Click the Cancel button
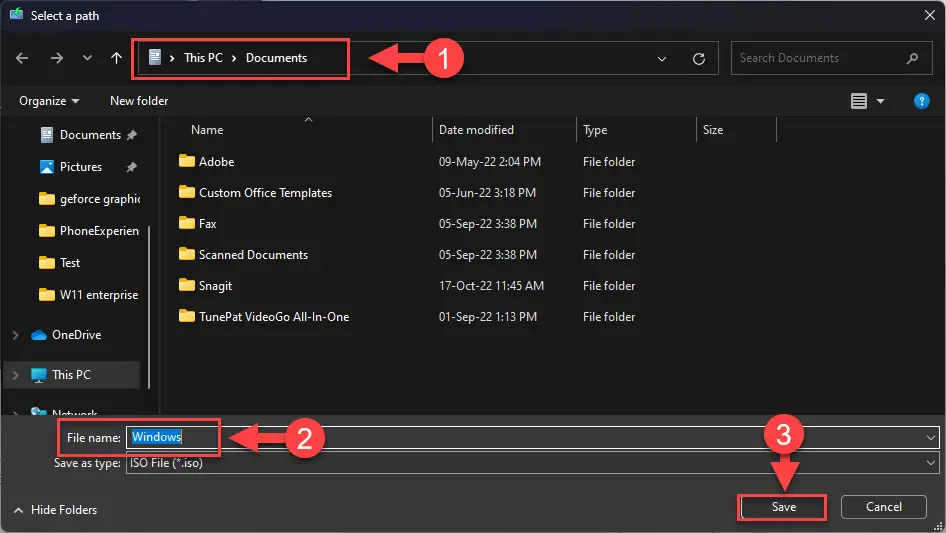 [883, 507]
